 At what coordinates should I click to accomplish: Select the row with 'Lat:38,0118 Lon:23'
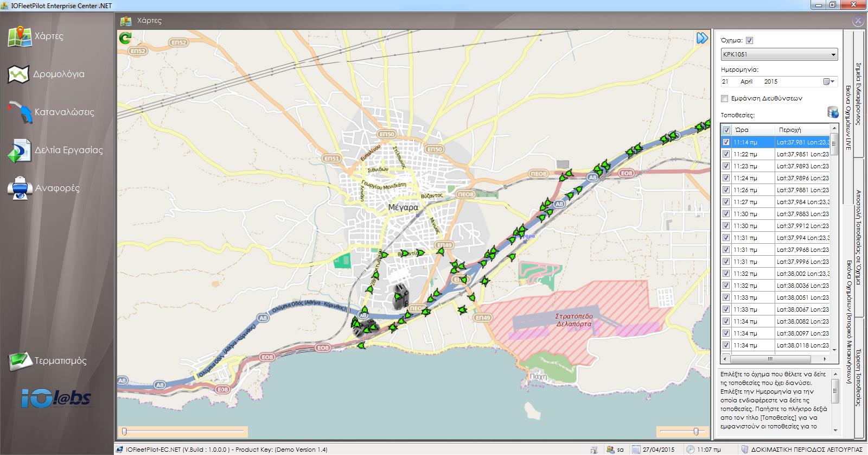775,345
